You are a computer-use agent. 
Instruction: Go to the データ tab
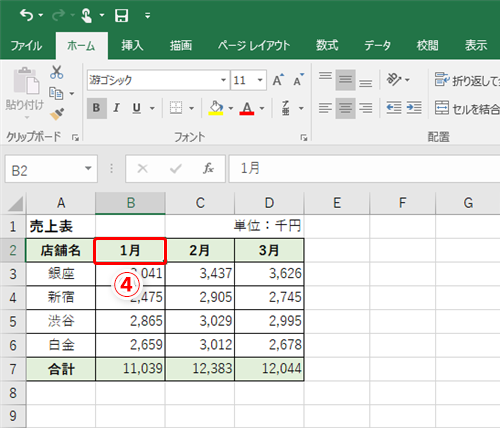[377, 45]
